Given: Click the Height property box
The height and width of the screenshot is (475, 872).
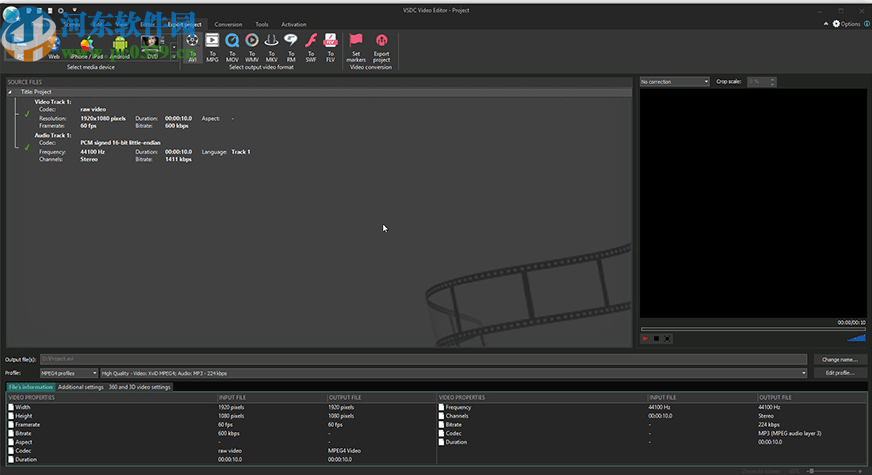Looking at the screenshot, I should 11,416.
